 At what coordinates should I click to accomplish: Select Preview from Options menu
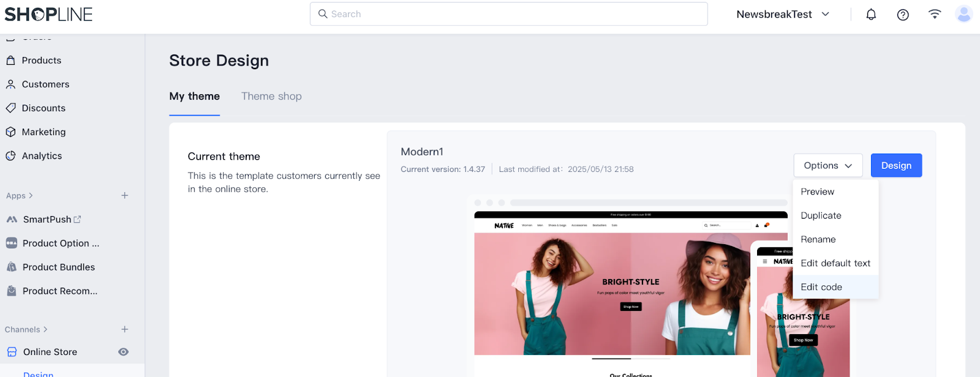[835, 192]
